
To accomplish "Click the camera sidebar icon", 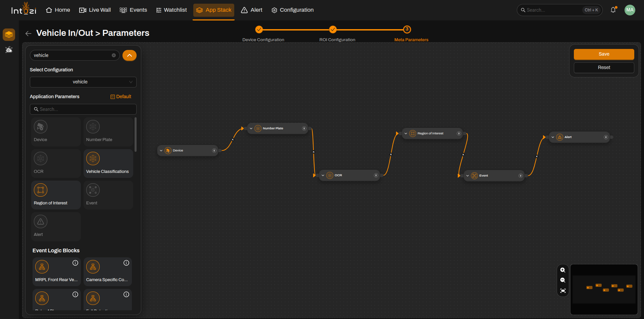I will click(9, 50).
